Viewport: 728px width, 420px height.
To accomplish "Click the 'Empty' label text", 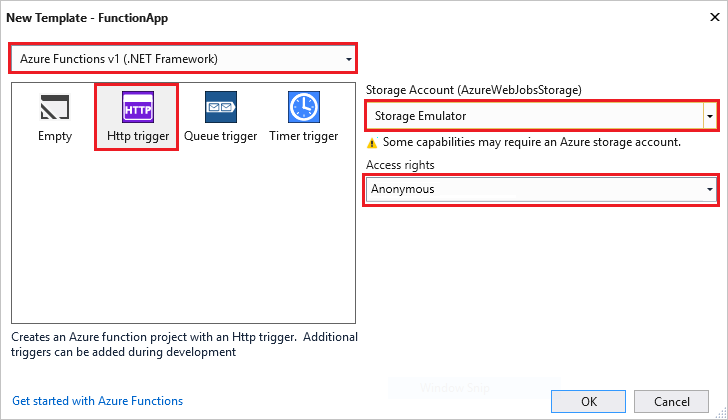I will click(x=55, y=136).
